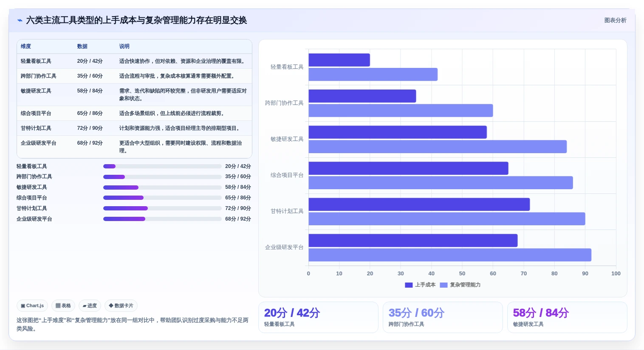Click the dark 上手成本 bar for 轻量看板工具
Screen dimensions: 644x350
(x=339, y=60)
